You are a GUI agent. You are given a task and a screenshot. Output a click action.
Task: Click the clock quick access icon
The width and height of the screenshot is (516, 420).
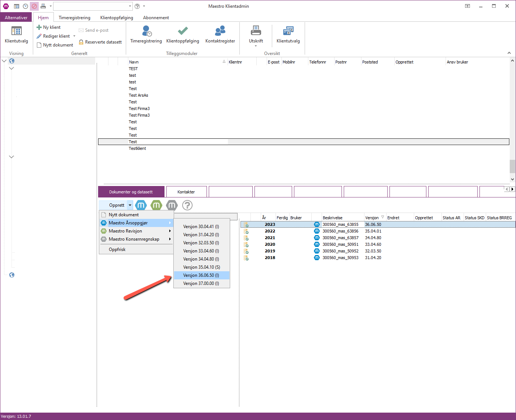(x=25, y=6)
